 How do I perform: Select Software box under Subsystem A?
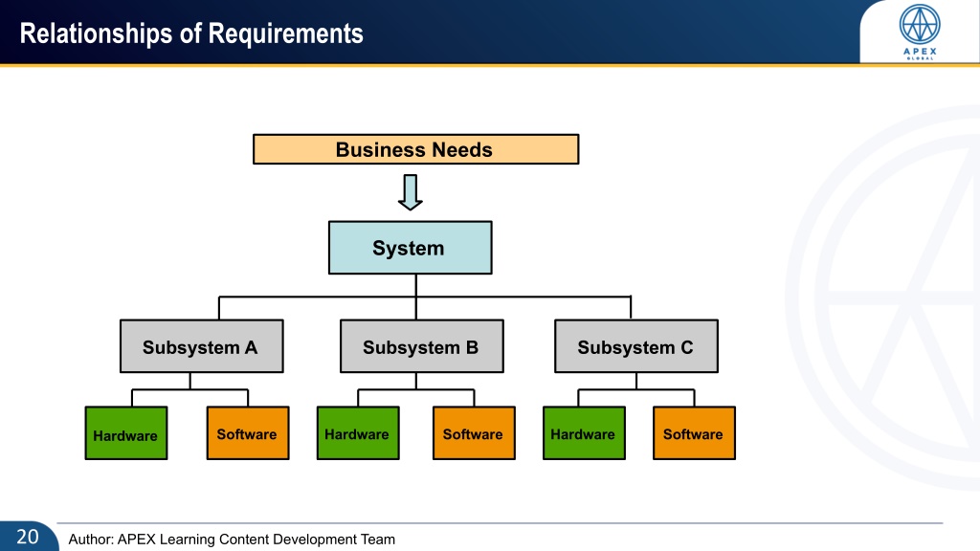coord(248,433)
